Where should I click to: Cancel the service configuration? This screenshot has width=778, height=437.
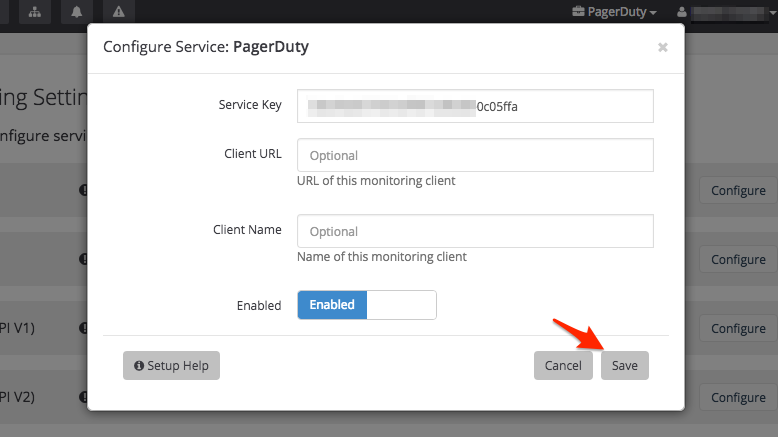563,366
